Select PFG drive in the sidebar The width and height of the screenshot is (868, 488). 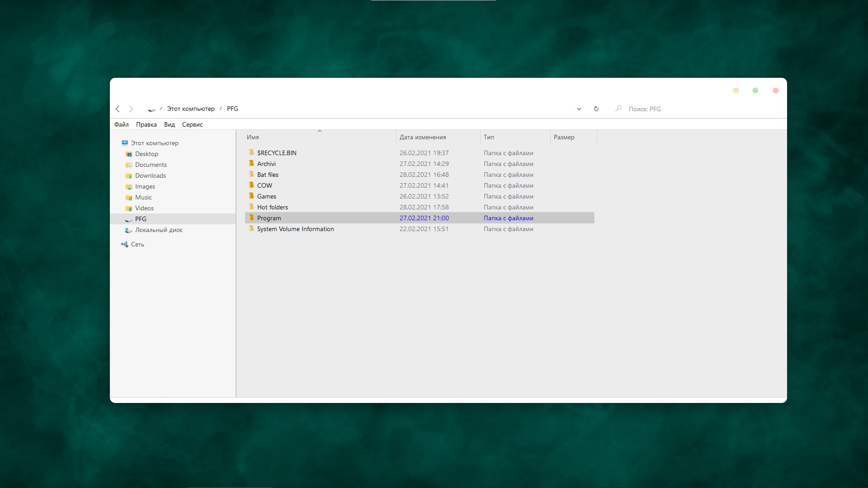point(141,219)
